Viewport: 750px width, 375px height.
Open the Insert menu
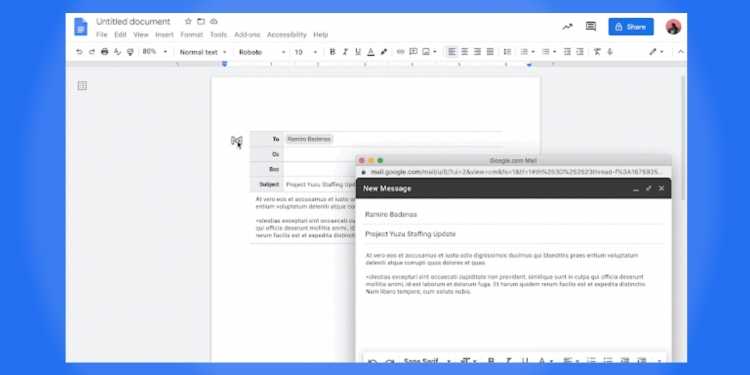165,35
